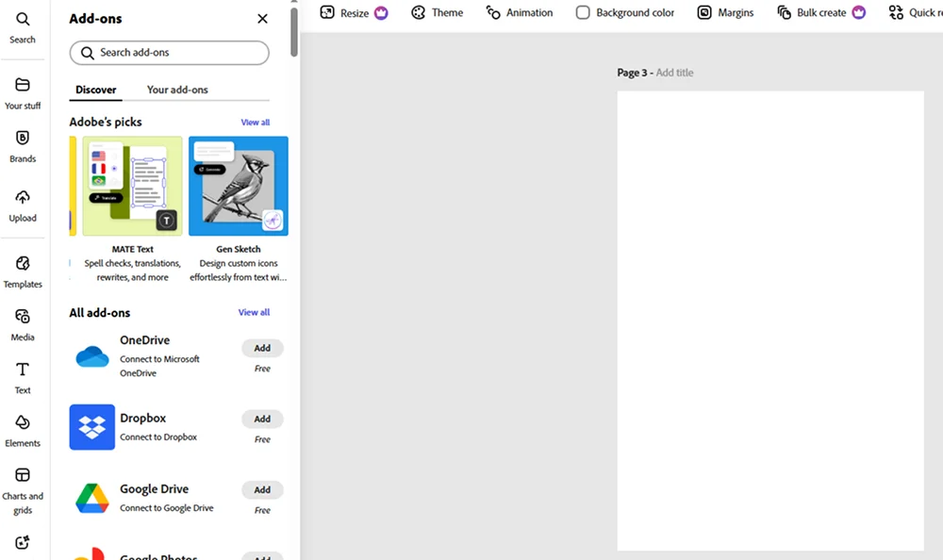943x560 pixels.
Task: Open the Gen Sketch bird thumbnail
Action: click(239, 186)
